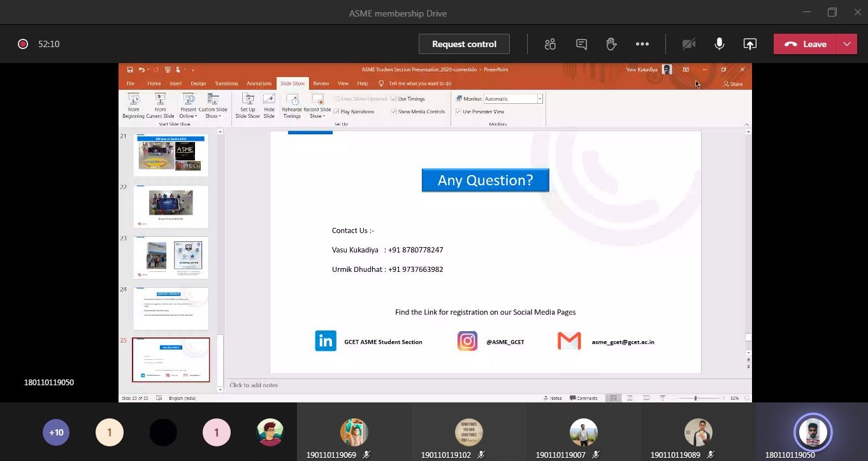Fit slide to current window
Viewport: 868px width, 461px height.
point(746,398)
